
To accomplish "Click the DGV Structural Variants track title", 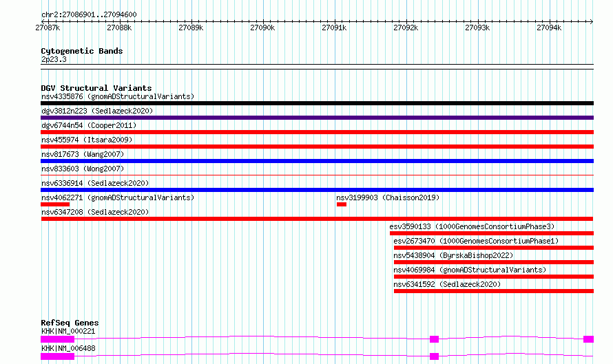I will (x=96, y=88).
